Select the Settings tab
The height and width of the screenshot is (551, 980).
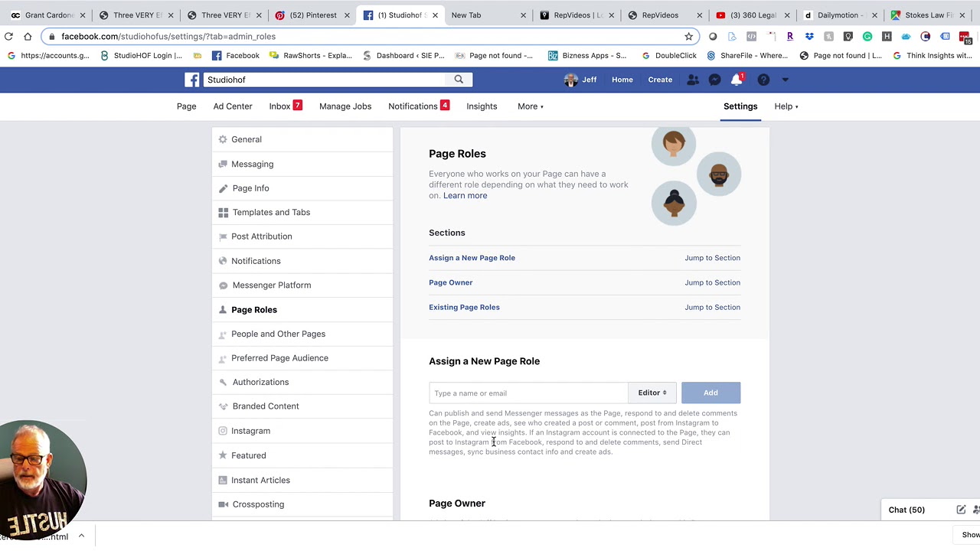[740, 106]
